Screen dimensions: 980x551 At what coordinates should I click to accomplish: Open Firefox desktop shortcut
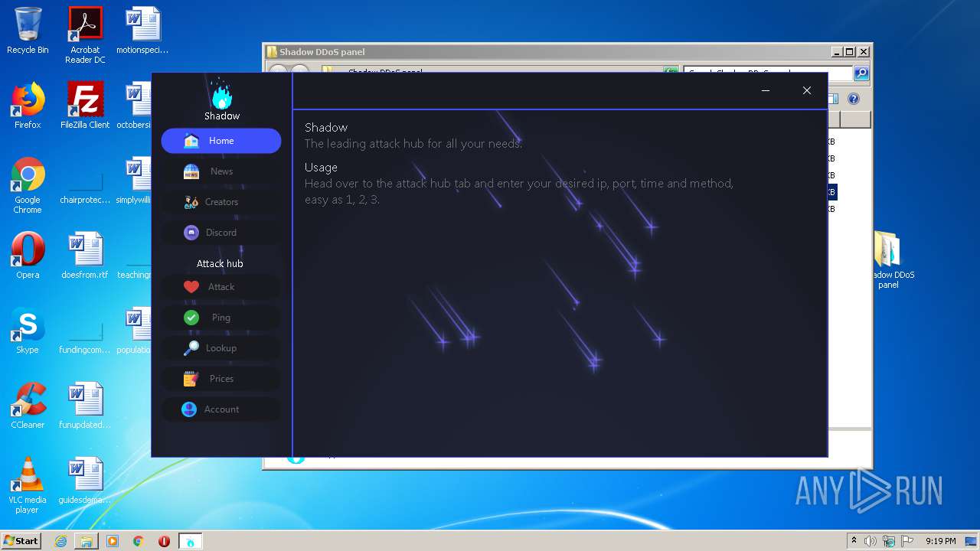click(28, 106)
